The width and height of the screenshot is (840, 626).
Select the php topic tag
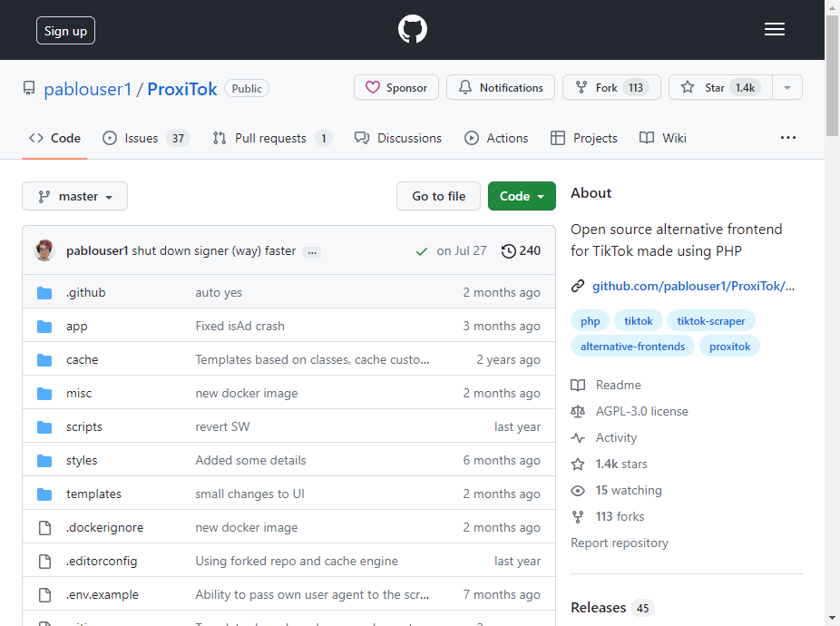point(590,321)
